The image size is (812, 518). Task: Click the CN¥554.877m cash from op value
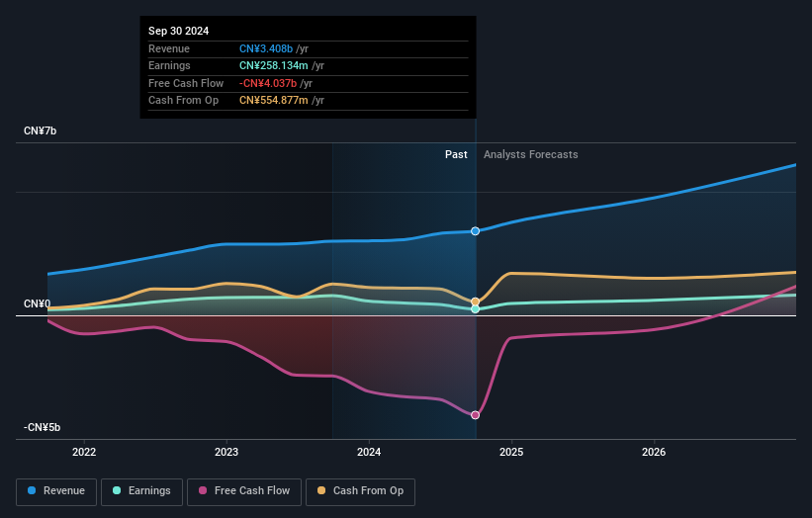click(273, 101)
